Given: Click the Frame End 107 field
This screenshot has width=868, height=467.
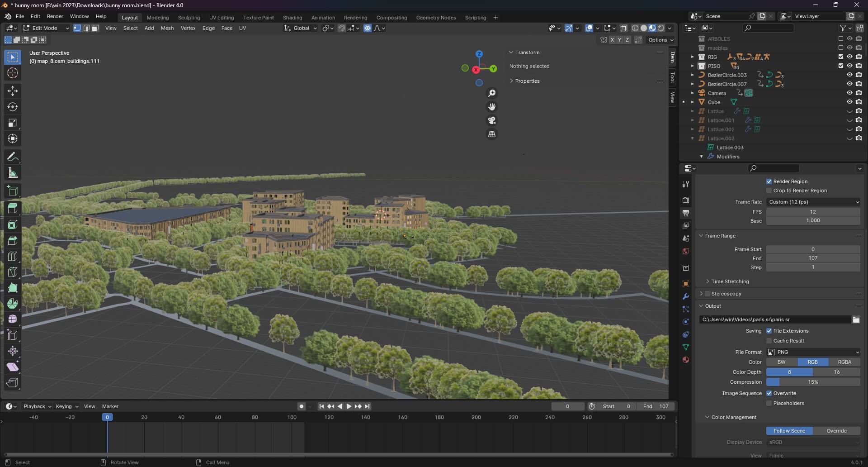Looking at the screenshot, I should [x=813, y=258].
